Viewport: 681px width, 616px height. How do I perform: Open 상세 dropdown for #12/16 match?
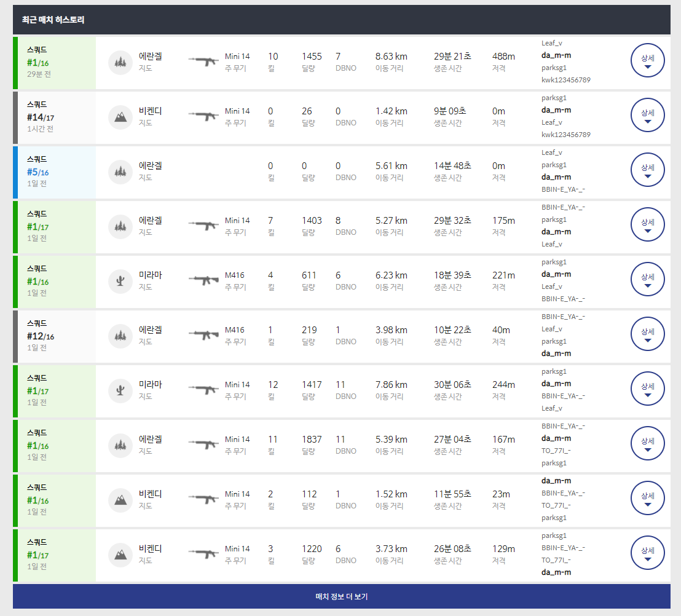(x=648, y=336)
